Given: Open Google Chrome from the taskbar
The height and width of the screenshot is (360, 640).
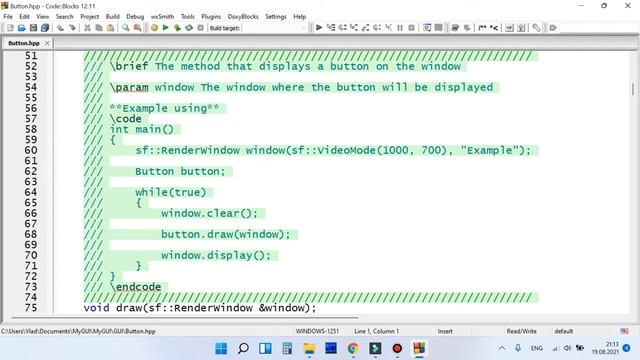Looking at the screenshot, I should pos(353,349).
